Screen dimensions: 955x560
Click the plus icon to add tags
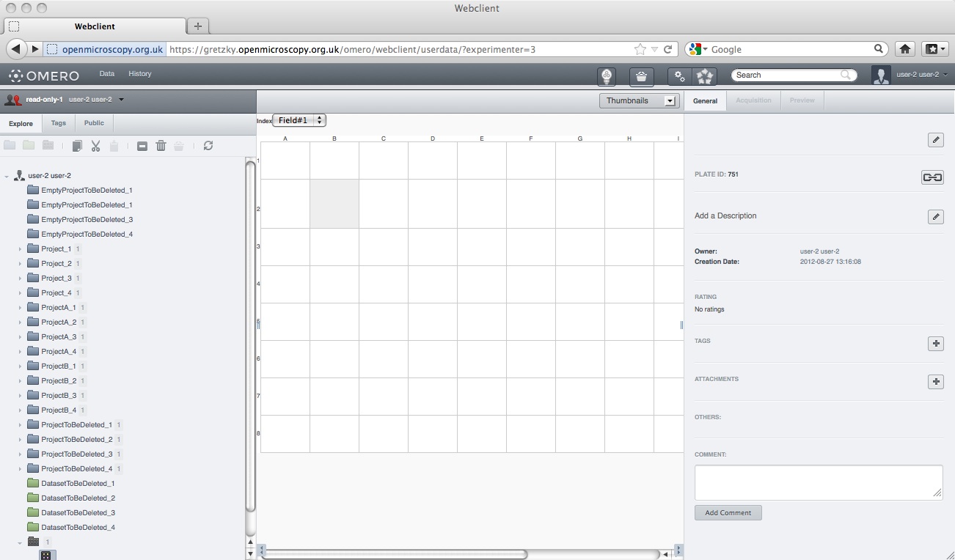coord(935,343)
